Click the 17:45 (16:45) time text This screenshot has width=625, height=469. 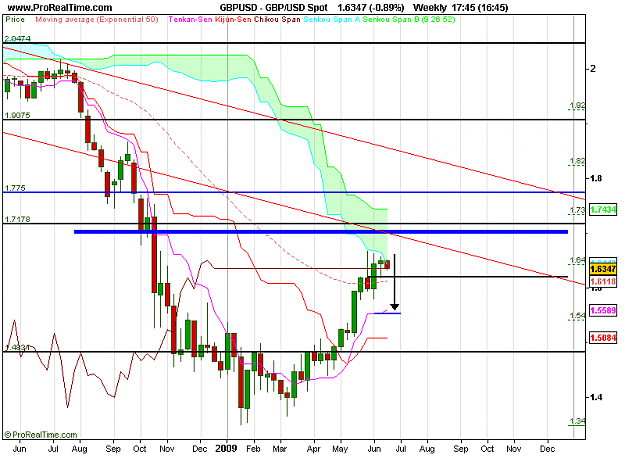[x=480, y=8]
